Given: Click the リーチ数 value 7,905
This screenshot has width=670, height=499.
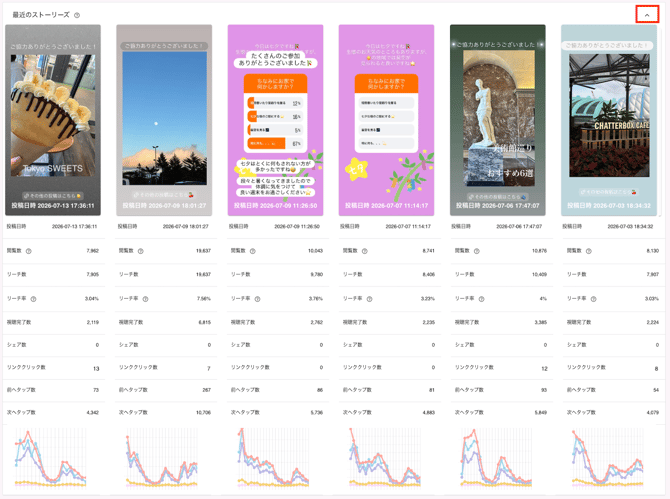Looking at the screenshot, I should 93,275.
